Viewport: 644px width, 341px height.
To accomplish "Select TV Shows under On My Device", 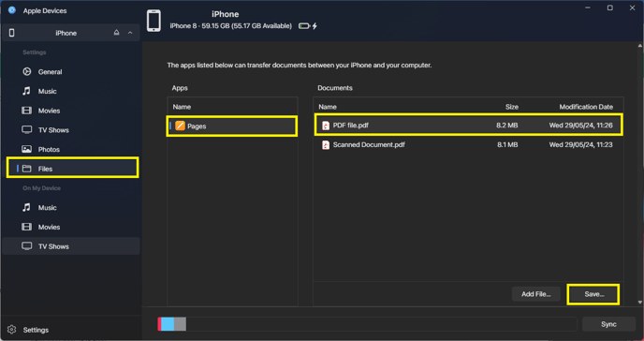I will click(70, 246).
